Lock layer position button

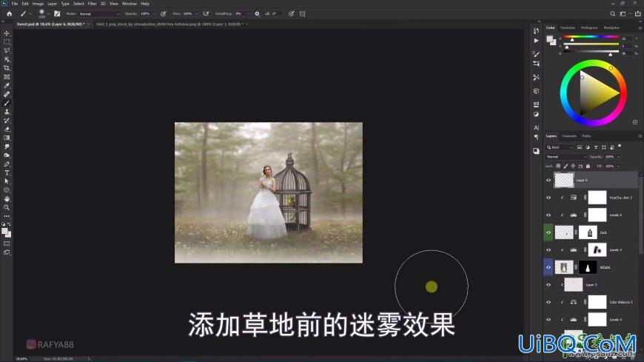(x=573, y=166)
